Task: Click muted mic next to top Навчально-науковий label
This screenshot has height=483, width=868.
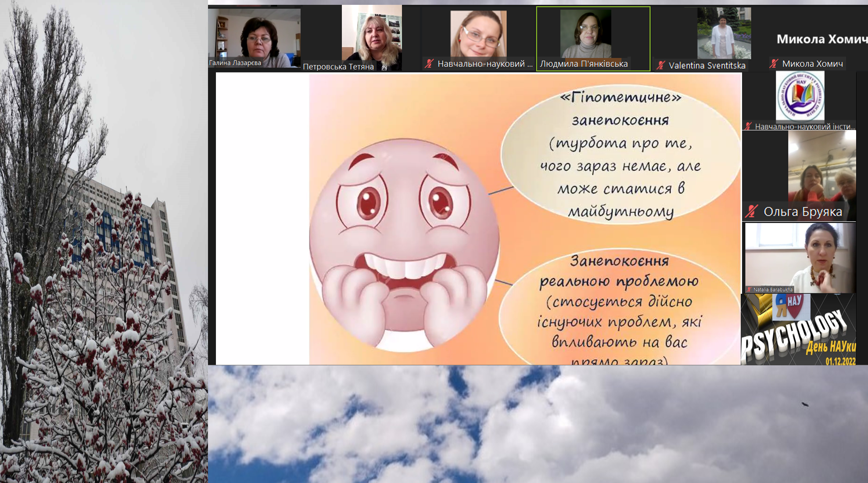Action: click(x=429, y=64)
